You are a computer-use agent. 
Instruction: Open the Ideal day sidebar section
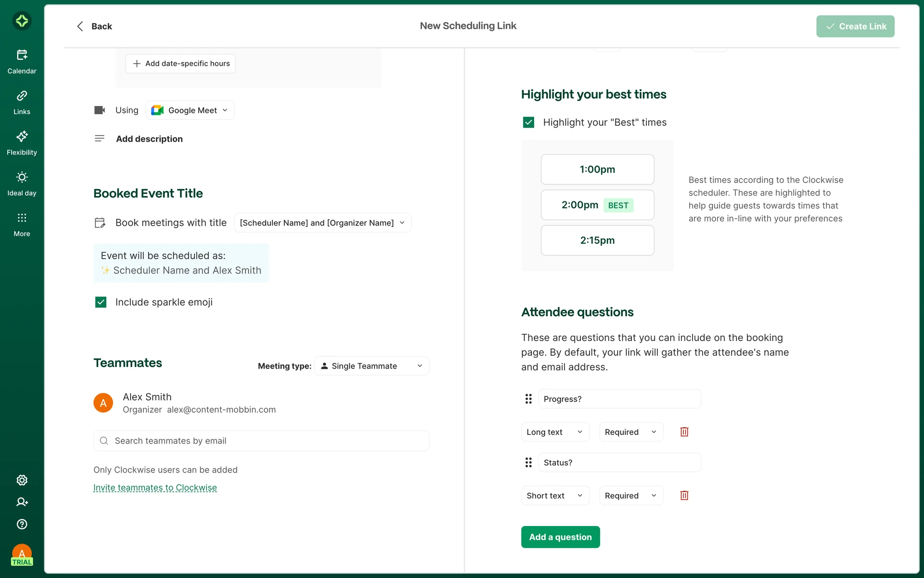[22, 184]
